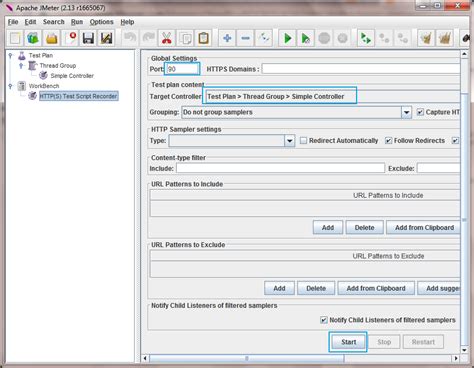Image resolution: width=474 pixels, height=368 pixels.
Task: Click the Paste clipboard icon
Action: pyautogui.click(x=203, y=38)
